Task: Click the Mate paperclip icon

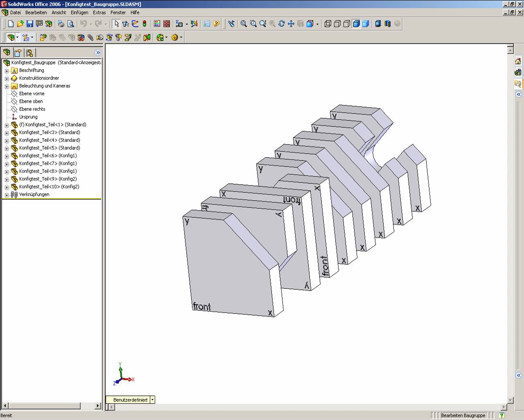Action: point(90,38)
